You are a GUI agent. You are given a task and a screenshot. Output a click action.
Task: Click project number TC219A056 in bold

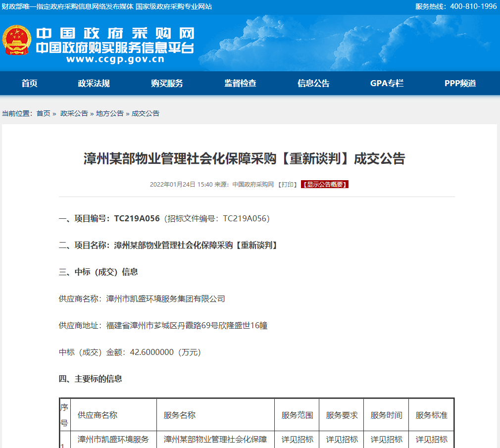tap(137, 219)
